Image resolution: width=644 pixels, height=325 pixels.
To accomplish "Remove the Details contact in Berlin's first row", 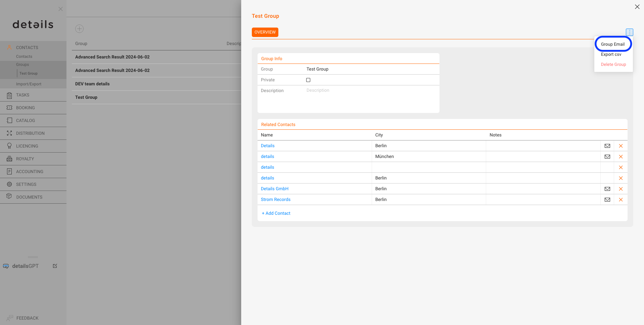I will [620, 146].
